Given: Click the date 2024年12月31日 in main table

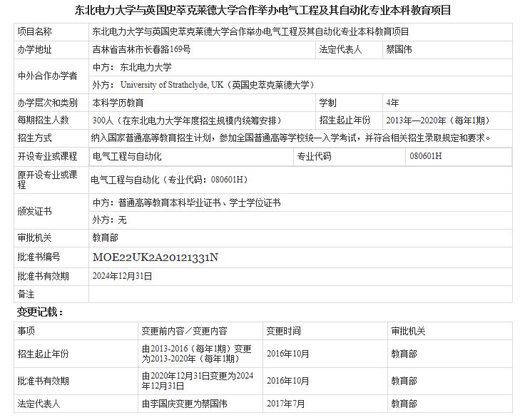Looking at the screenshot, I should pos(122,277).
